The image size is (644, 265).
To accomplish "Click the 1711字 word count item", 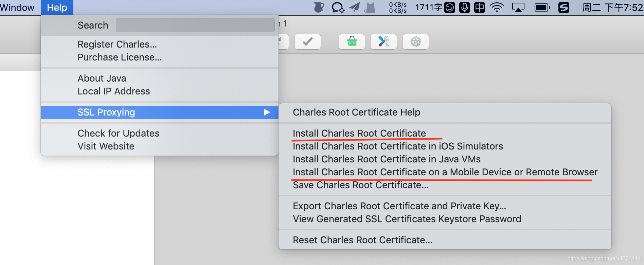I will [x=429, y=7].
